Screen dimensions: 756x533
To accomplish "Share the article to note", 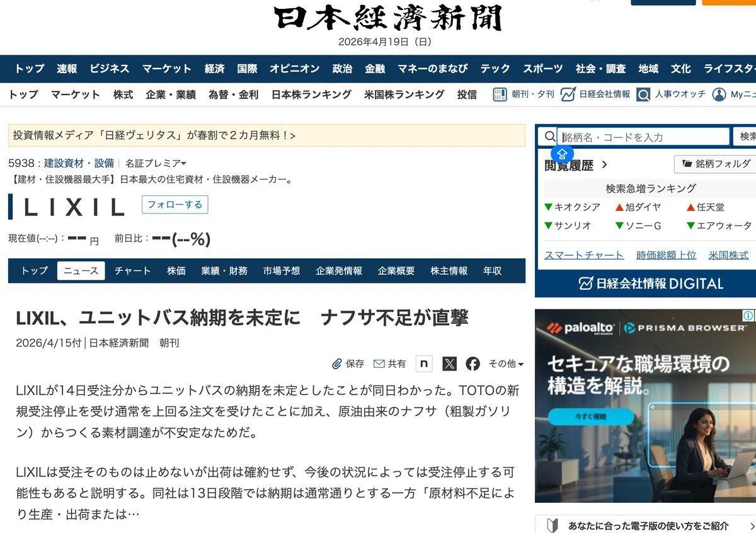I will [424, 364].
